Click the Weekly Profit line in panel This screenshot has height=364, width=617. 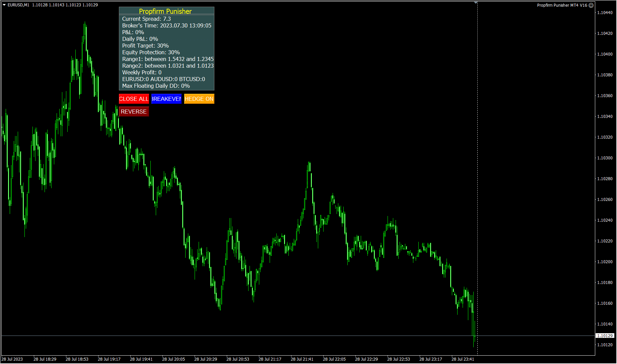(x=142, y=72)
